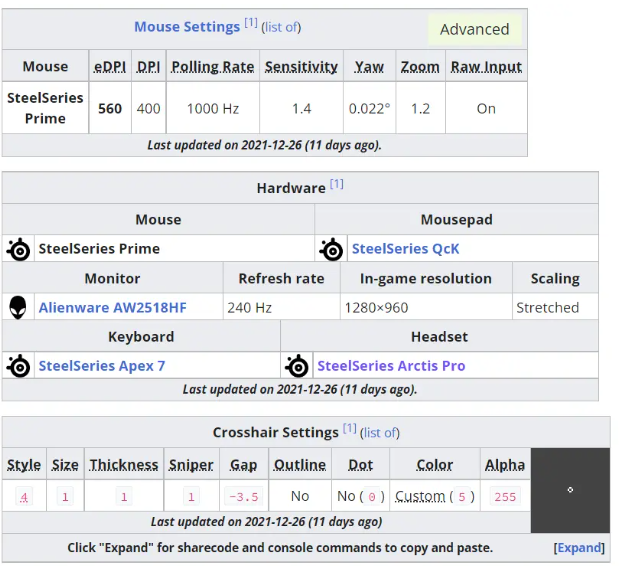This screenshot has width=619, height=566.
Task: Click the crosshair Color header
Action: click(435, 465)
